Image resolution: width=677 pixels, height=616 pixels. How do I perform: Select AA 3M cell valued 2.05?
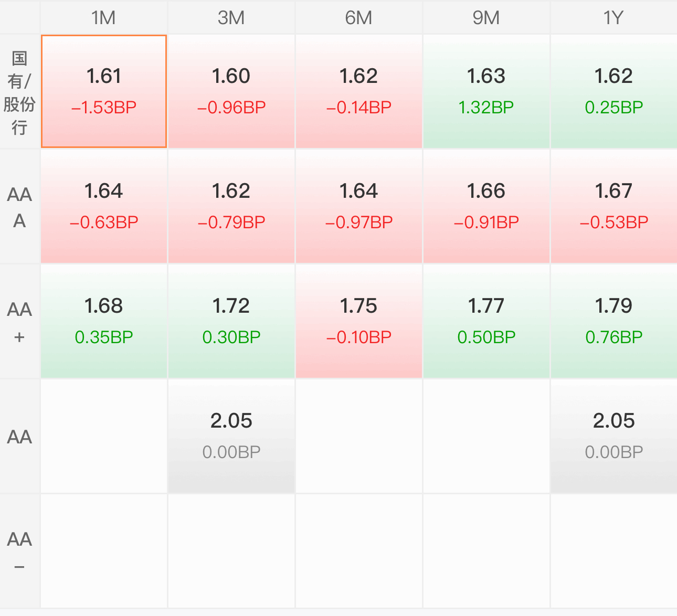pos(231,437)
